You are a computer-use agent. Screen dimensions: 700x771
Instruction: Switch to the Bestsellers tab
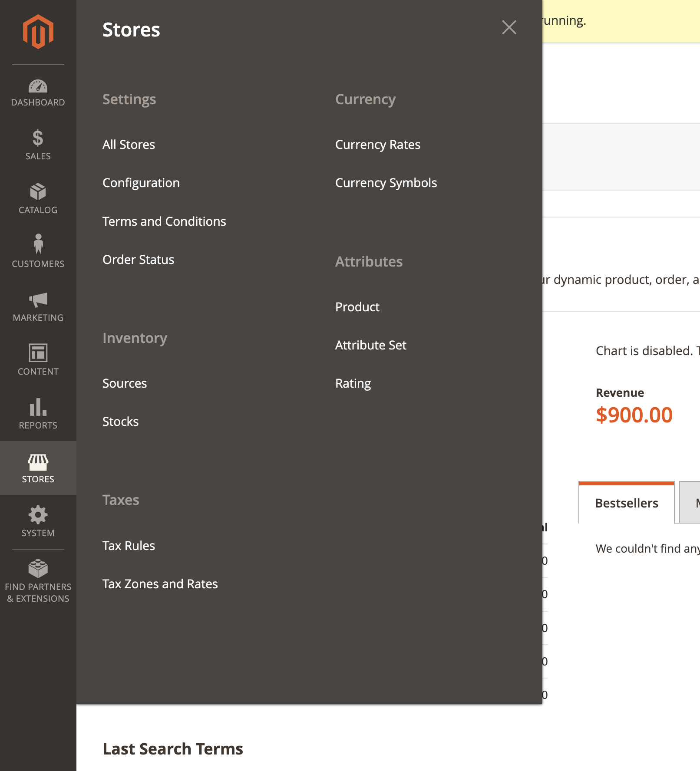pyautogui.click(x=627, y=503)
